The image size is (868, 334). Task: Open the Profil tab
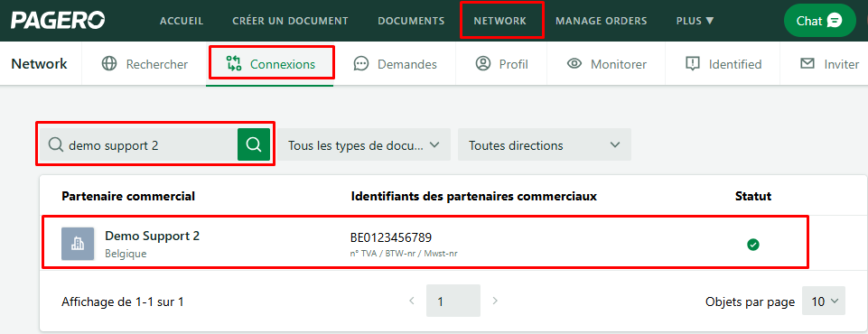pos(501,64)
